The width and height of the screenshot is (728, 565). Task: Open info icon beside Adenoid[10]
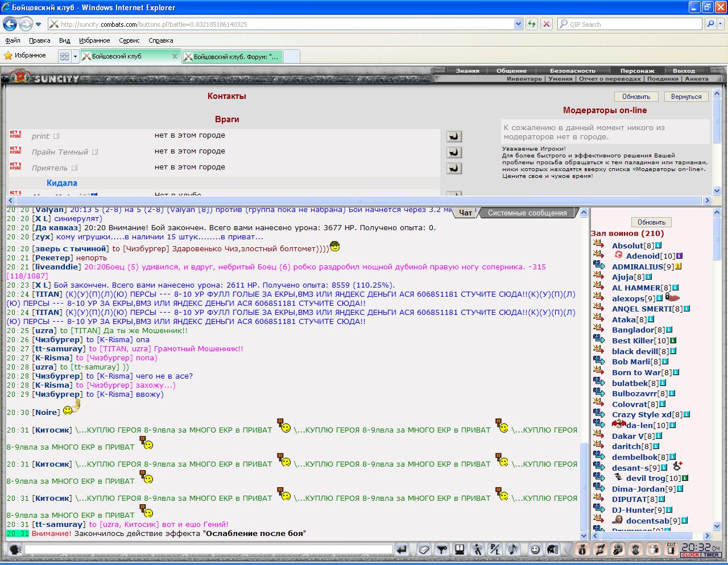679,256
